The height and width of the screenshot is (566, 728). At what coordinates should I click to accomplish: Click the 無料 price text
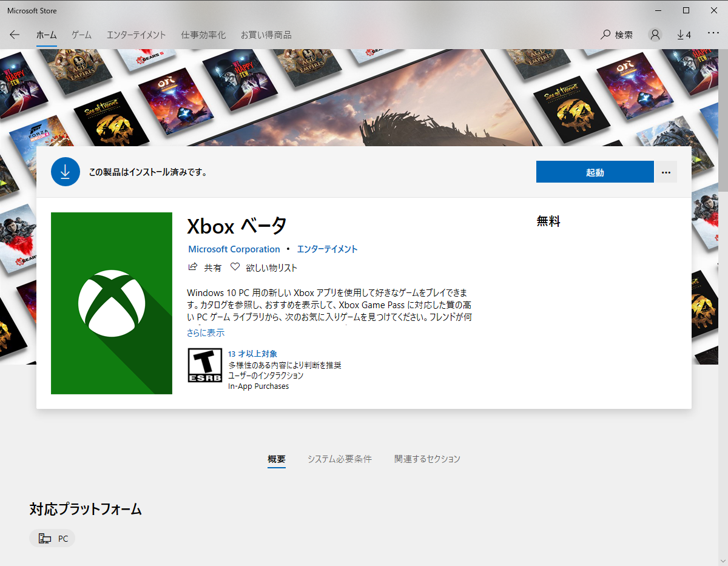click(548, 221)
